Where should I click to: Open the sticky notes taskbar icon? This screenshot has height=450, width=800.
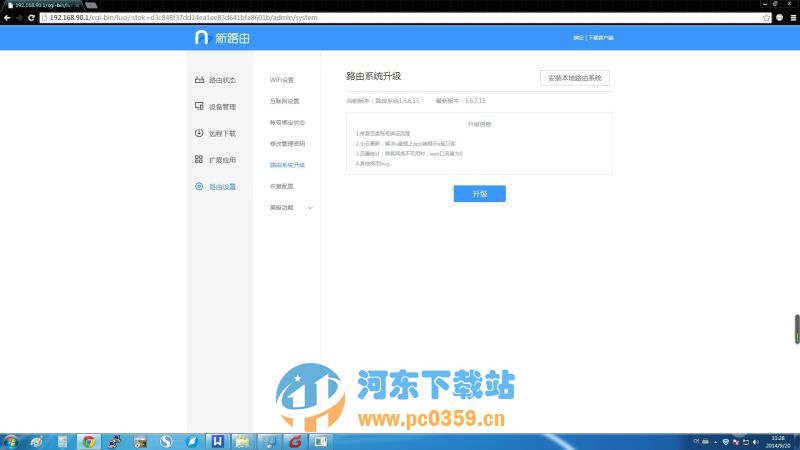(242, 441)
